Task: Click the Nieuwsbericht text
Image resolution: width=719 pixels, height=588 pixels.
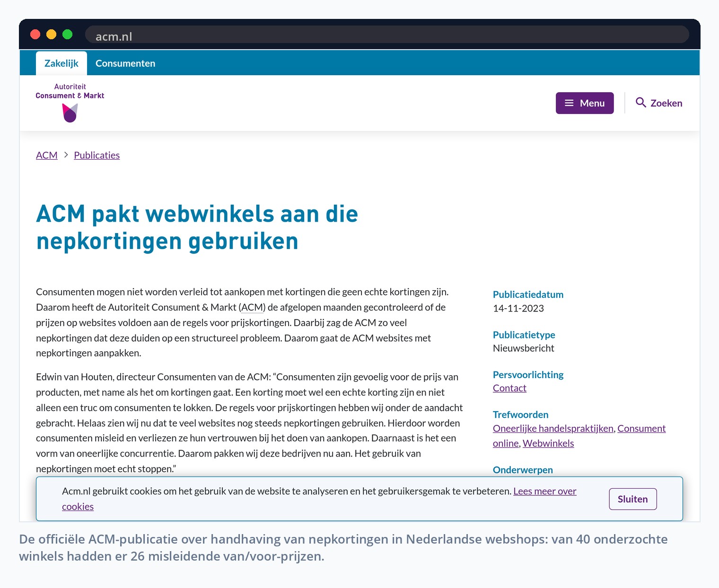Action: [524, 348]
